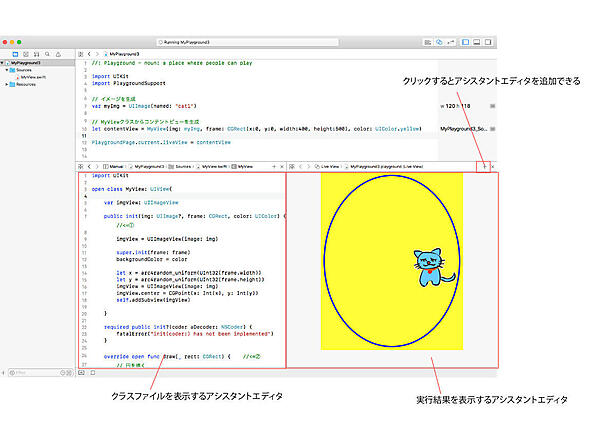Go back in MyView assistant editor
600x424 pixels.
point(89,166)
